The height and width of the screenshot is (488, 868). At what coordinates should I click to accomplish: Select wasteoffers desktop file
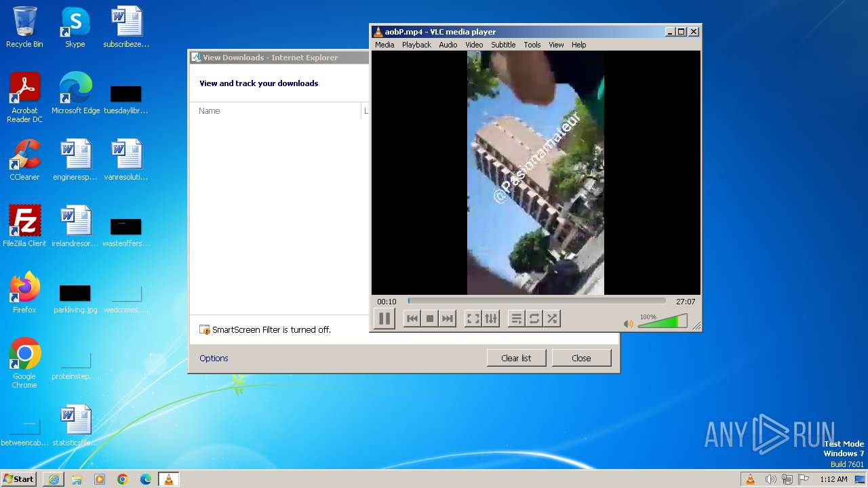coord(126,231)
